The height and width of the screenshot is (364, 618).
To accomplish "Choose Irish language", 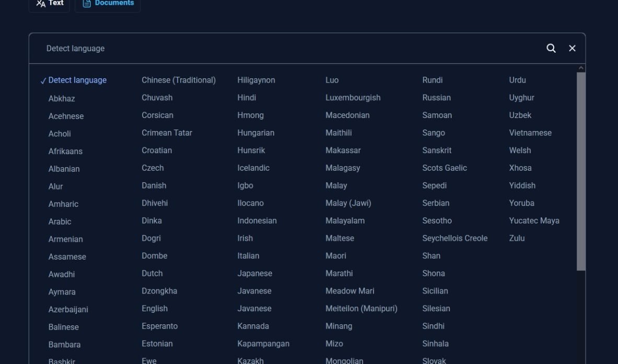I will 245,238.
